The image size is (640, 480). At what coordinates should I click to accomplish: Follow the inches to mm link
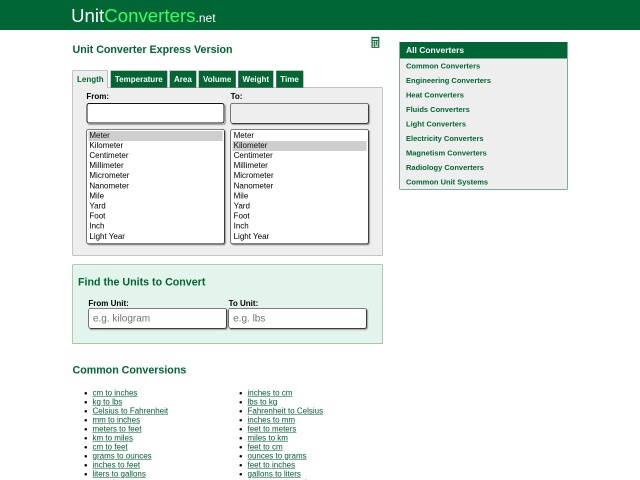(271, 420)
